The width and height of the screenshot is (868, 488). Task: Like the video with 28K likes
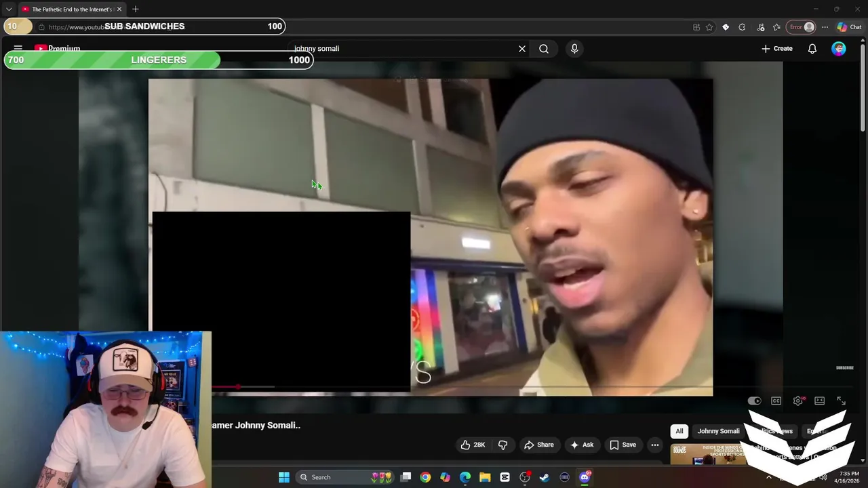473,445
